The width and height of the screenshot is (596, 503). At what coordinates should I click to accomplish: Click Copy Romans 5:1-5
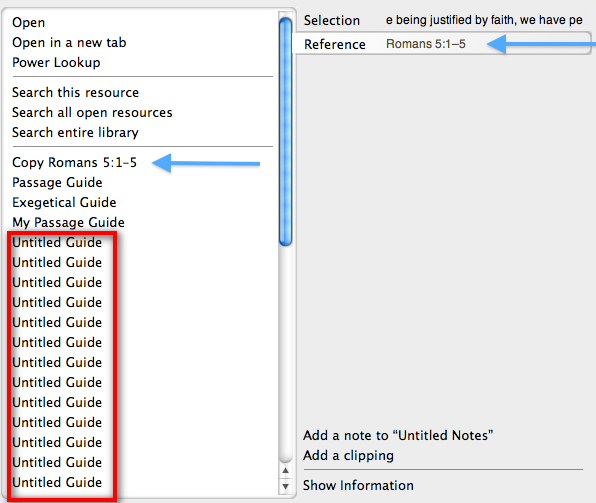pos(74,162)
